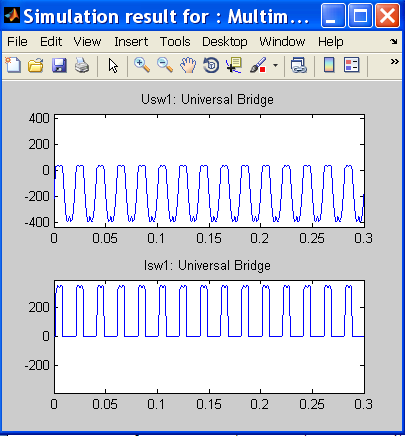Insert a legend with the toolbar icon
Viewport: 405px width, 436px height.
(352, 65)
